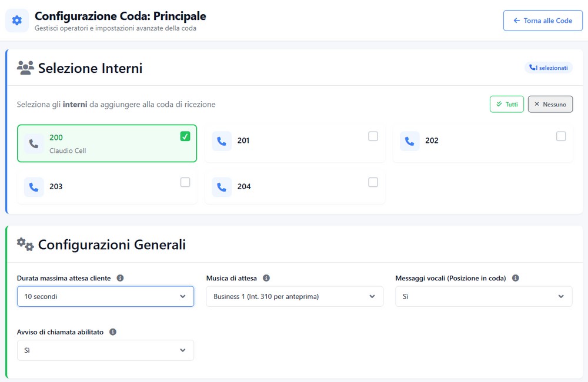This screenshot has height=382, width=588.
Task: Select all extensions with Tutti button
Action: (x=506, y=105)
